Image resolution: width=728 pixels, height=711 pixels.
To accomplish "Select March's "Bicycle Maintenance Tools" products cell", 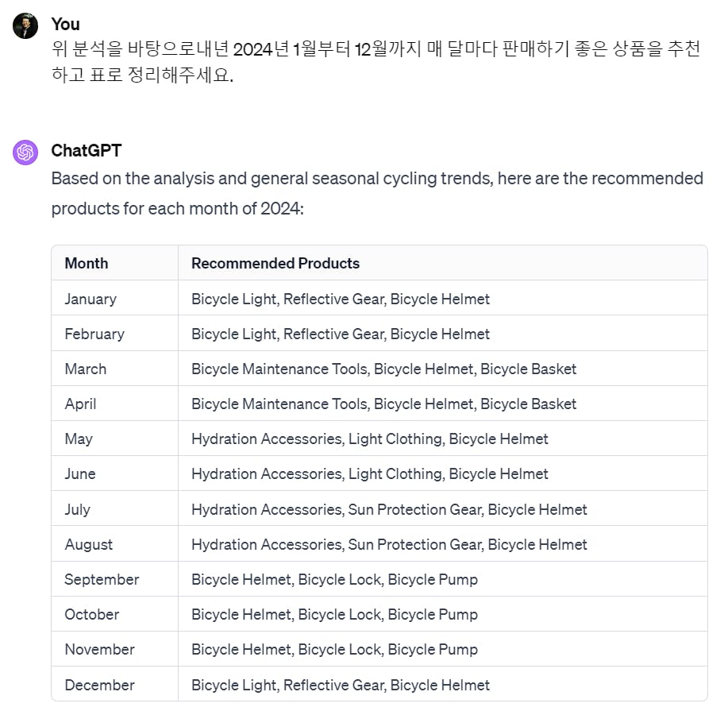I will [x=383, y=369].
